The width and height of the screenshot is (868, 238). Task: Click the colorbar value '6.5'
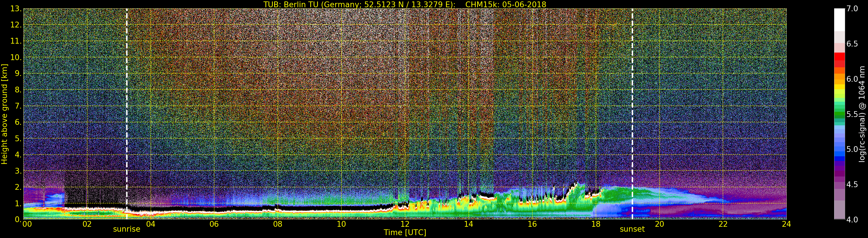(x=852, y=44)
